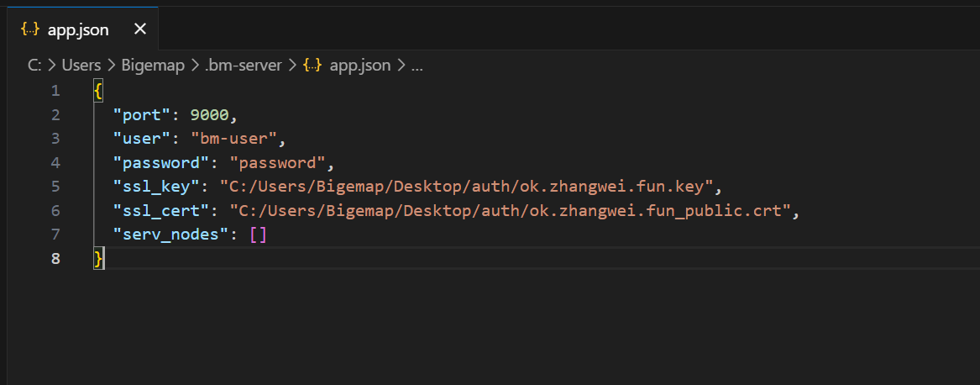The height and width of the screenshot is (385, 980).
Task: Click the "password" key on line 4
Action: pos(160,163)
